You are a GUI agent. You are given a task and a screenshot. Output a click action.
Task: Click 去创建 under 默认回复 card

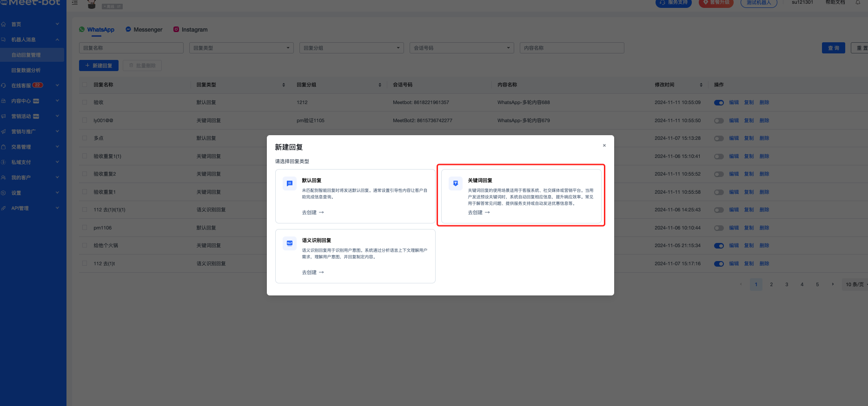click(313, 212)
